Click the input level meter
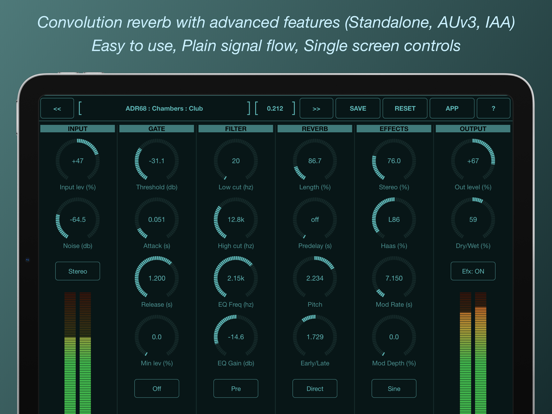Image resolution: width=552 pixels, height=414 pixels. [x=77, y=353]
